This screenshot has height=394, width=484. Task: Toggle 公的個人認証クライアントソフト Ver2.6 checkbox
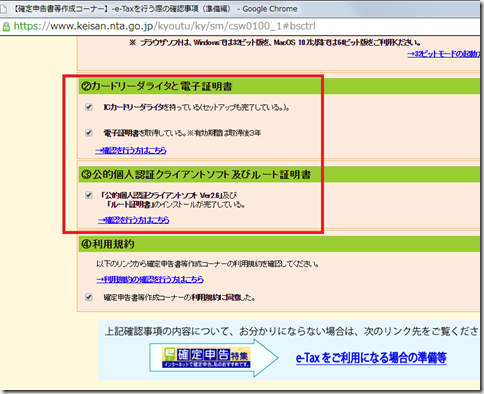[89, 195]
